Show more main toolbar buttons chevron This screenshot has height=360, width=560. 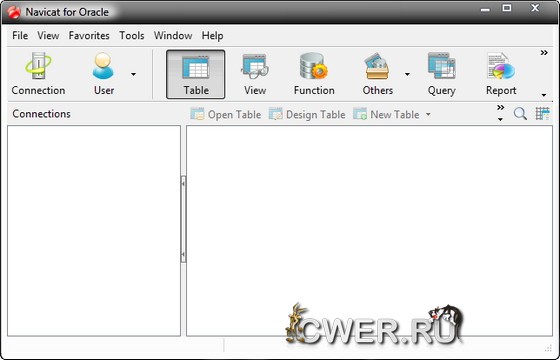click(x=544, y=53)
